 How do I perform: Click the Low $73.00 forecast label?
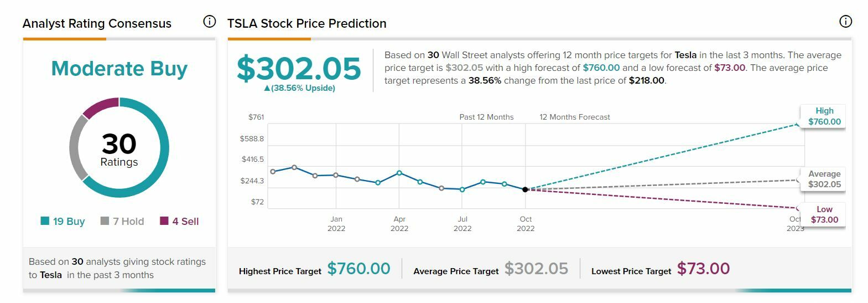824,214
